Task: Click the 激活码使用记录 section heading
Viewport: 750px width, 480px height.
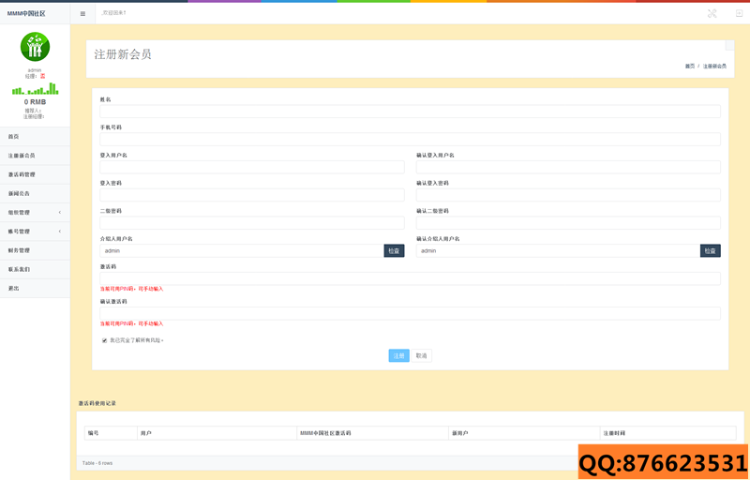Action: point(97,404)
